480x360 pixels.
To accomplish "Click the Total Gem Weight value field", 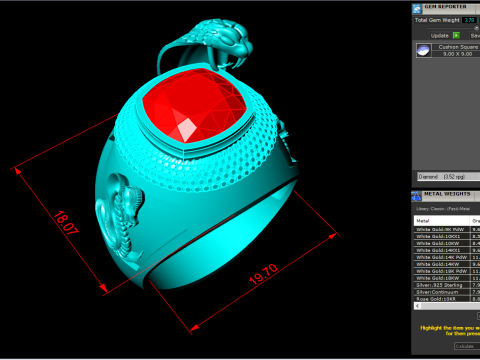I will (470, 20).
